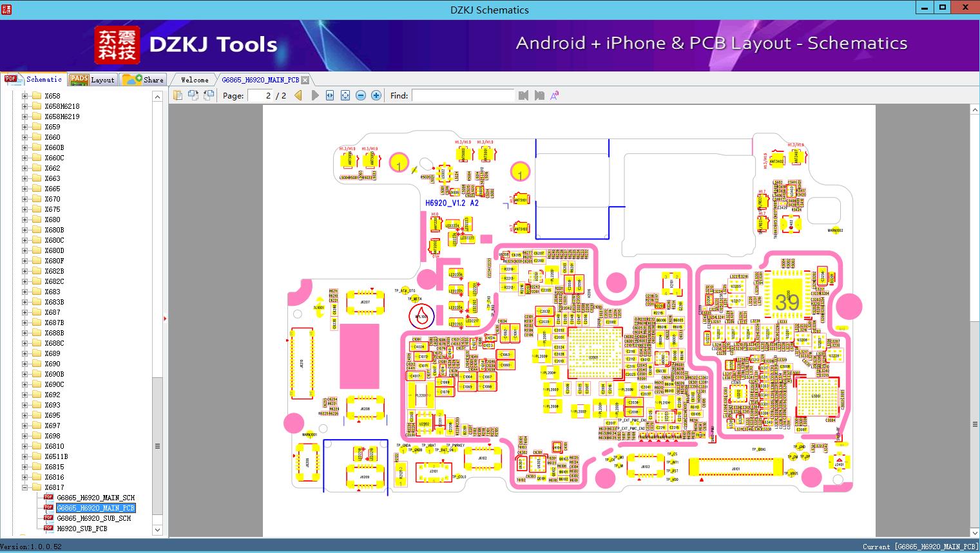Go to the next page arrow
The height and width of the screenshot is (553, 980).
pos(314,95)
